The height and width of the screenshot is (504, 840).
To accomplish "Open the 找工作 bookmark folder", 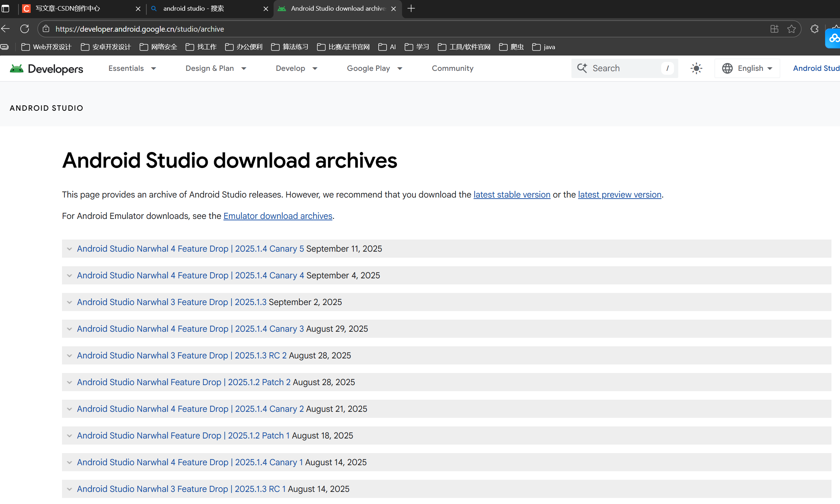I will (201, 47).
